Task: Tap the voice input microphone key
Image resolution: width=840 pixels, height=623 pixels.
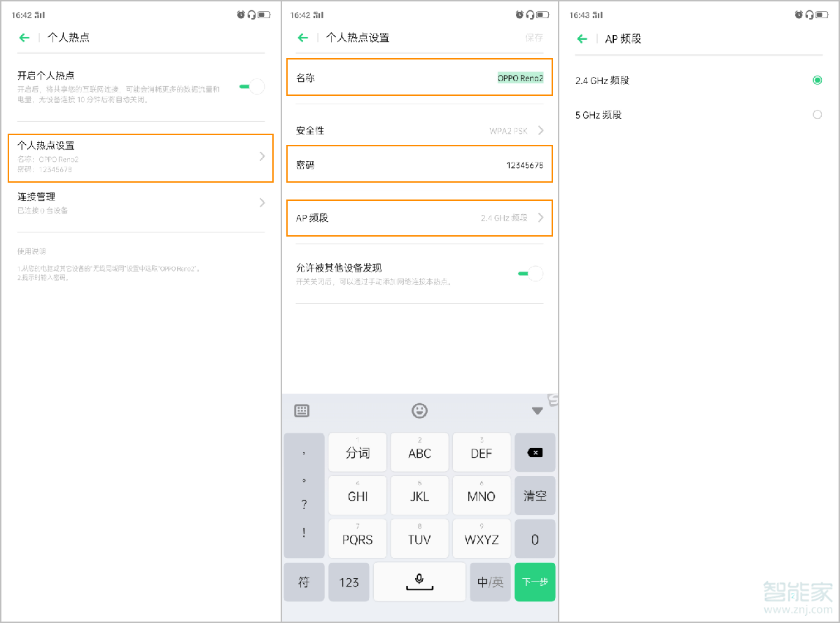Action: click(419, 581)
